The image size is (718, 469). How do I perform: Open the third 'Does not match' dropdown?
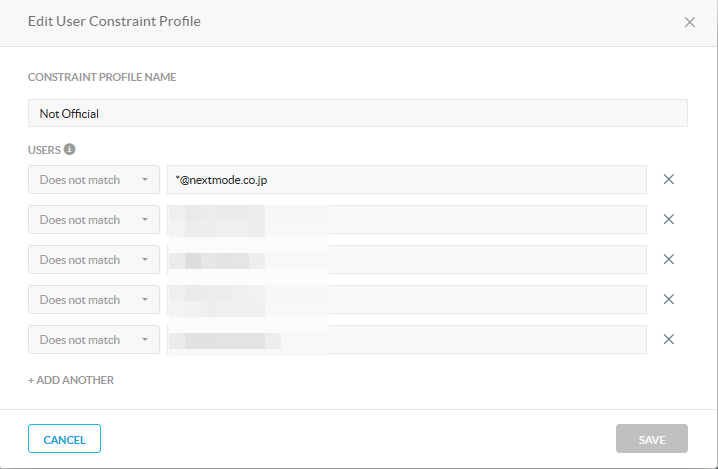pos(94,259)
